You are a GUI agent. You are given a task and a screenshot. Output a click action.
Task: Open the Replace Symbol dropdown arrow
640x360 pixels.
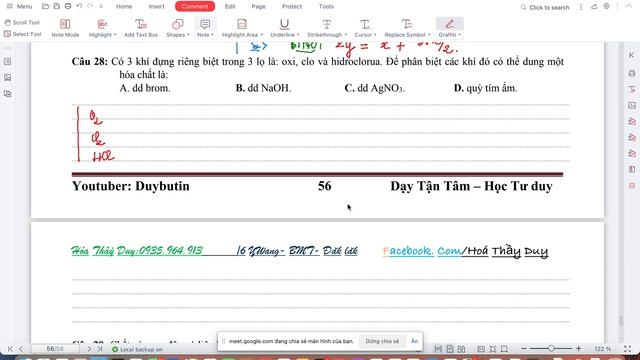point(429,35)
